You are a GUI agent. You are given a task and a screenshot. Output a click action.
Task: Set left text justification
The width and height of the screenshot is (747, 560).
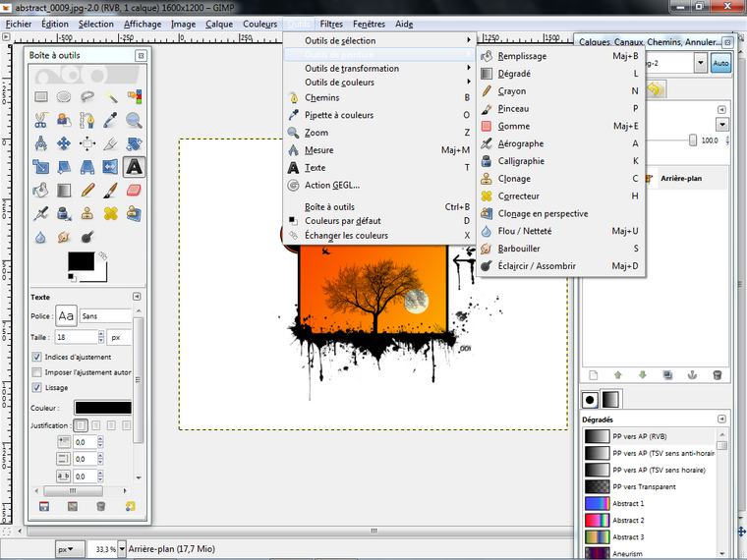[81, 425]
